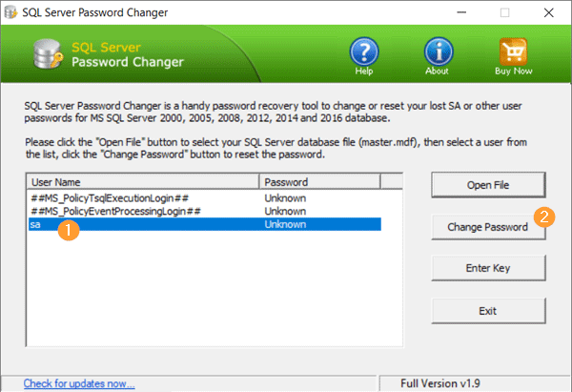572x392 pixels.
Task: Sort the list by User Name column header
Action: (143, 181)
